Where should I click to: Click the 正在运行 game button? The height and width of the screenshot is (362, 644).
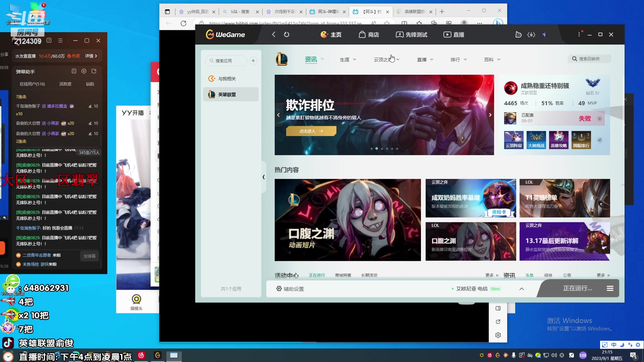coord(578,288)
